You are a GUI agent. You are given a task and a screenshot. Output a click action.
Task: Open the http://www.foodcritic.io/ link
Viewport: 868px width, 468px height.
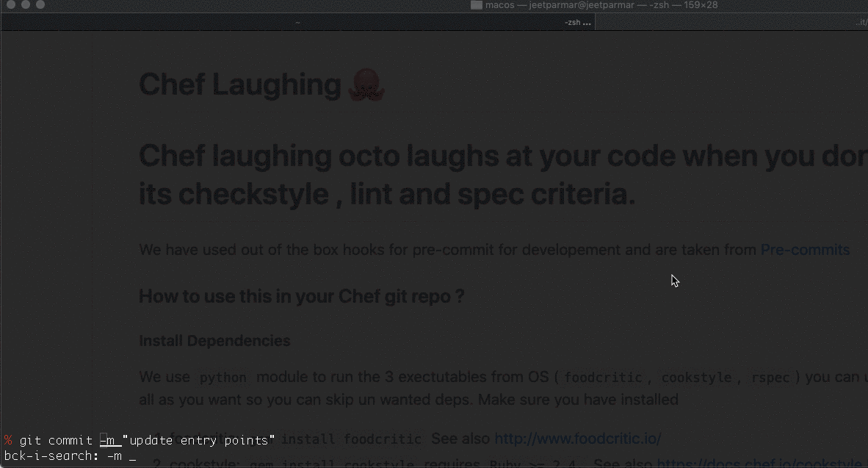pyautogui.click(x=577, y=439)
